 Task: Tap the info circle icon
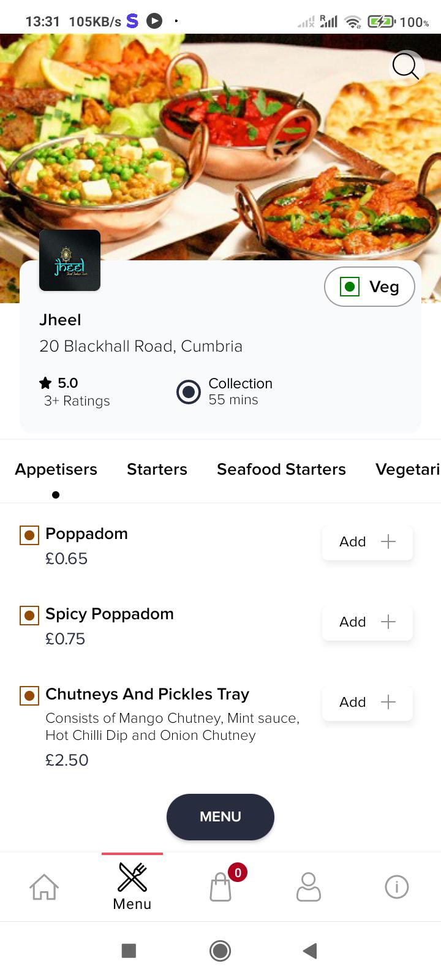pos(397,887)
